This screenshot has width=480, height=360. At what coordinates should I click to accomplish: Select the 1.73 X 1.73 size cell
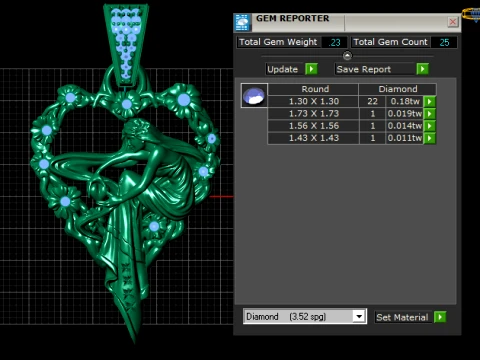coord(313,114)
